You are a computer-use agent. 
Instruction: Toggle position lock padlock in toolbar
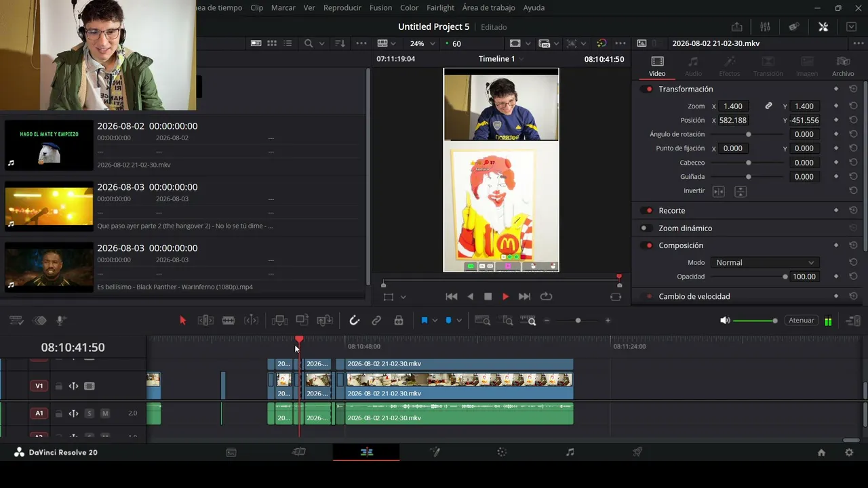click(x=399, y=321)
